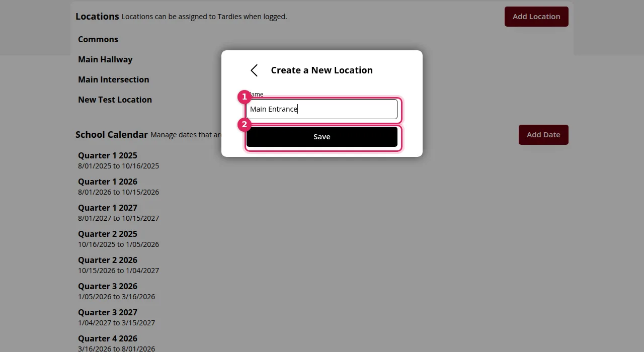Open the Quarter 3 2026 entry

point(108,286)
